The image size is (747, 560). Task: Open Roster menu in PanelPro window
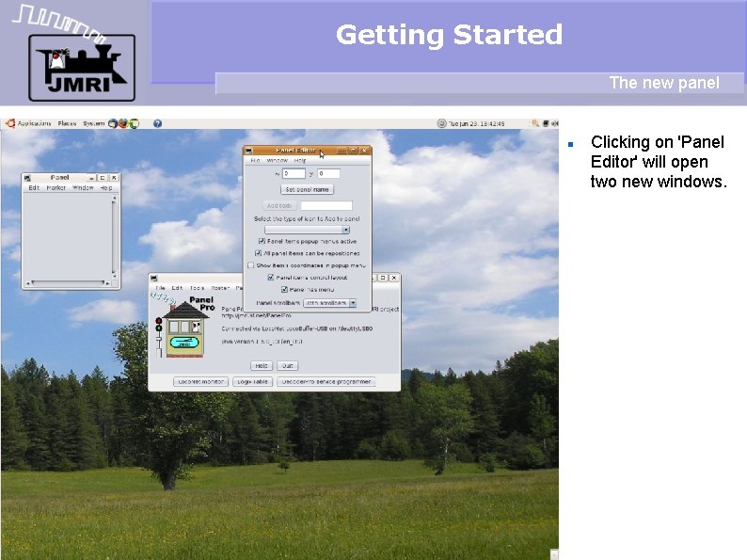[x=220, y=288]
